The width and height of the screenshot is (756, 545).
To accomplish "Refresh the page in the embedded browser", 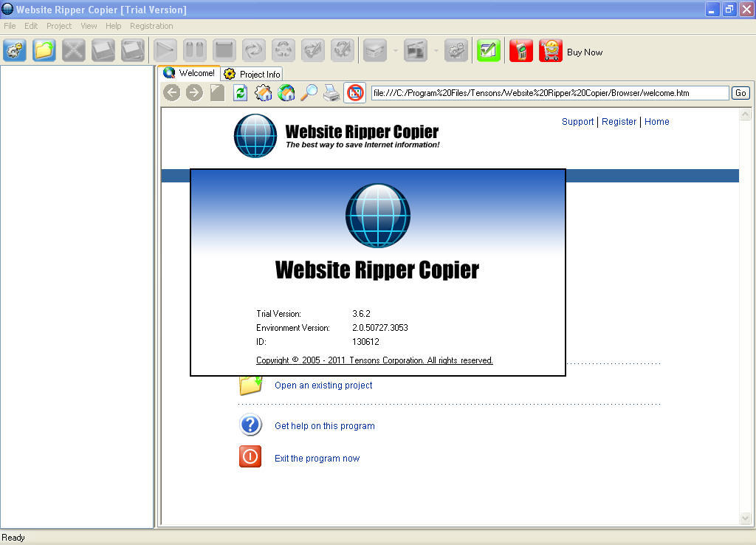I will click(240, 93).
